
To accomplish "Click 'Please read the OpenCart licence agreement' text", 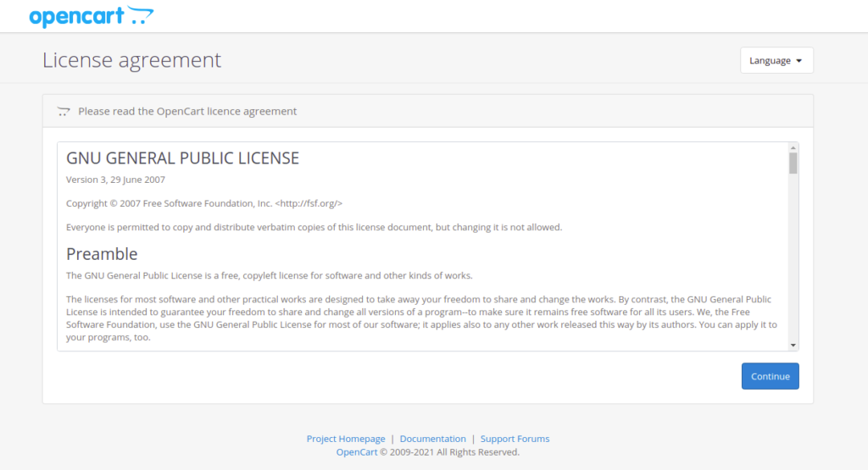I will (187, 111).
